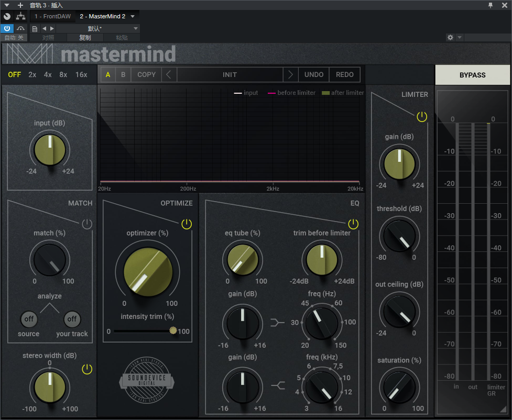Viewport: 512px width, 420px height.
Task: Expand the MasterMind 2 tab dropdown arrow
Action: tap(133, 16)
